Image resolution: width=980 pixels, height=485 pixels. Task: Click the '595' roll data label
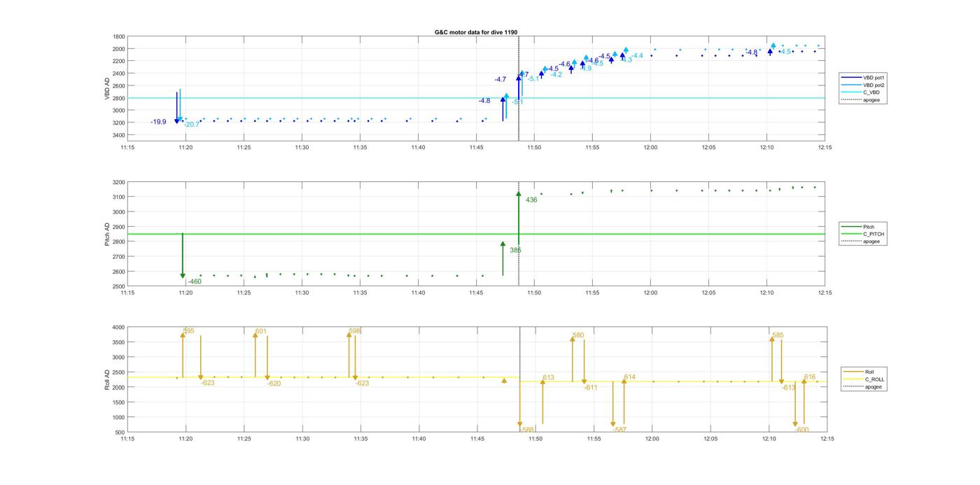pos(189,331)
